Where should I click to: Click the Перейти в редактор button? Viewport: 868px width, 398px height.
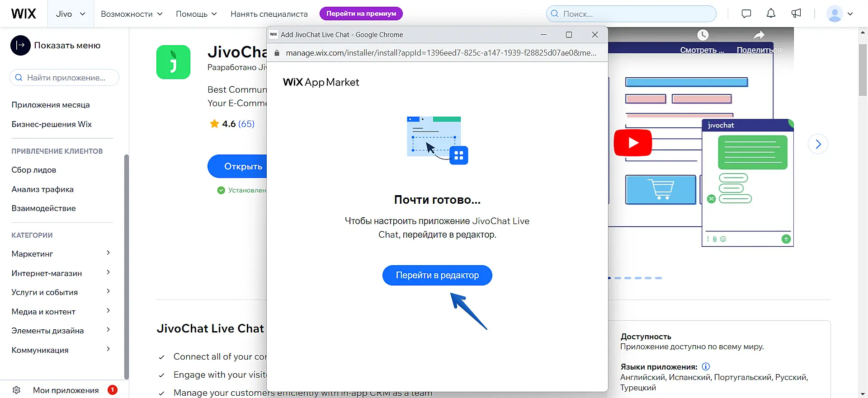(437, 275)
